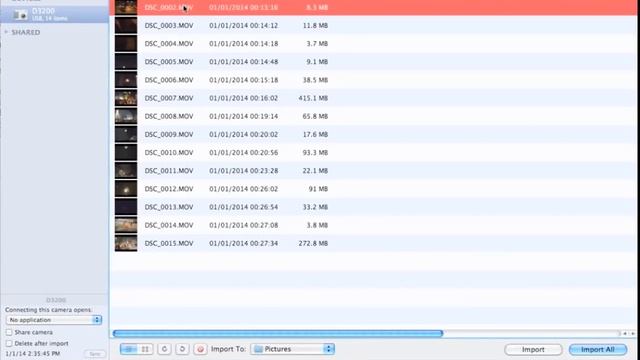The height and width of the screenshot is (360, 640).
Task: Click the horizontal scrollbar thumb
Action: click(278, 333)
